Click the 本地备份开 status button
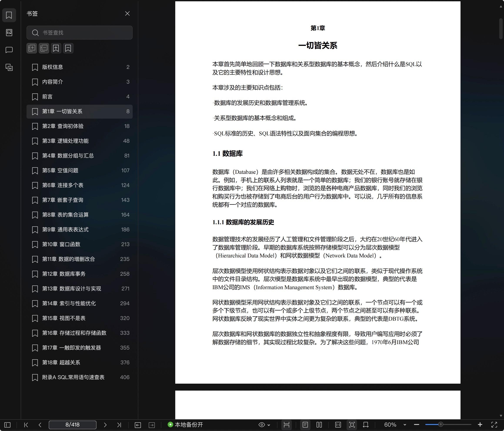This screenshot has width=504, height=431. 185,425
